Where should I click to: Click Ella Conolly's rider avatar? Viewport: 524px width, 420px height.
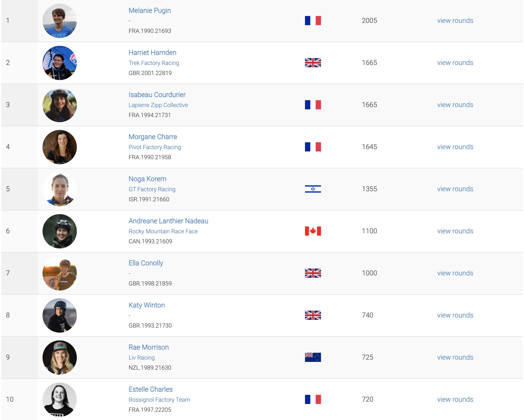(x=59, y=273)
